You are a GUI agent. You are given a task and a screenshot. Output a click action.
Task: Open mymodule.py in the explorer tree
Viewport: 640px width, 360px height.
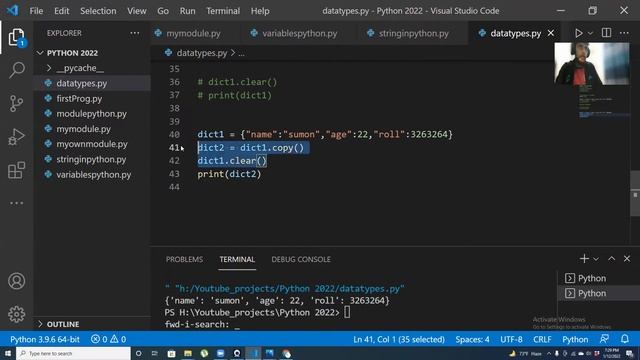(x=92, y=129)
